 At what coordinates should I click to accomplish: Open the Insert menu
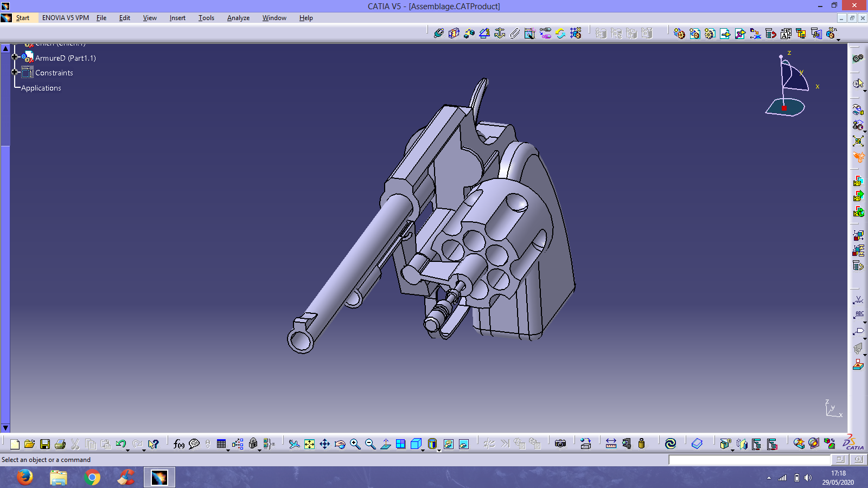pyautogui.click(x=177, y=18)
